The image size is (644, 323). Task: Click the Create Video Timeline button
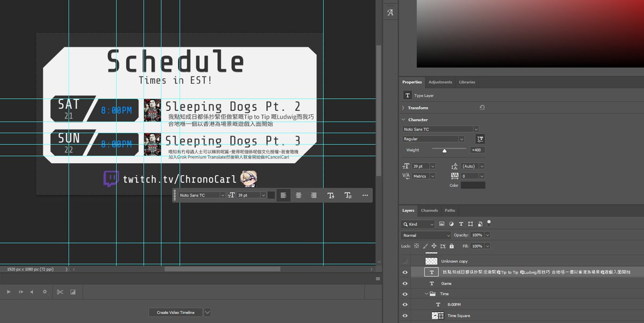[175, 312]
